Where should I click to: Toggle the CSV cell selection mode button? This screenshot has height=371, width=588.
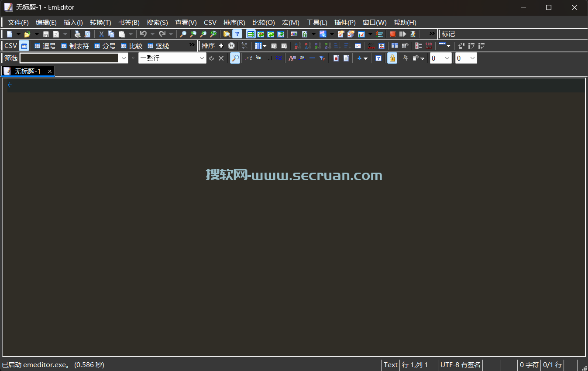pos(24,46)
